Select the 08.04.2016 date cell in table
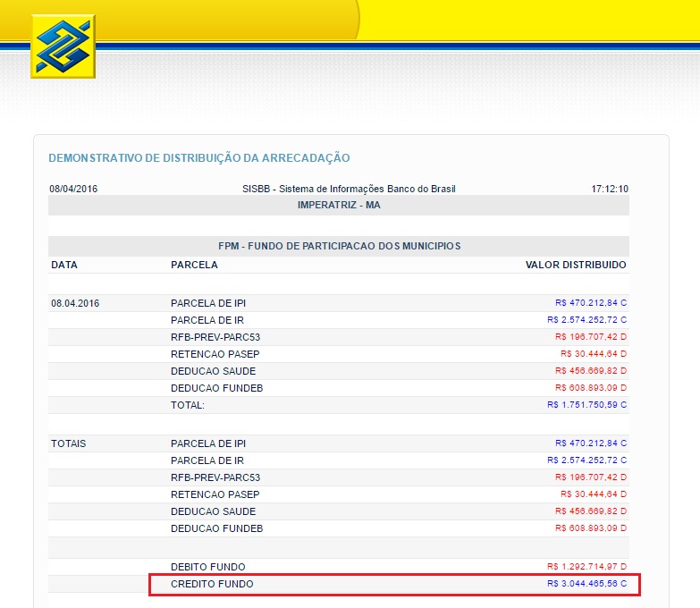Image resolution: width=700 pixels, height=608 pixels. (x=75, y=303)
